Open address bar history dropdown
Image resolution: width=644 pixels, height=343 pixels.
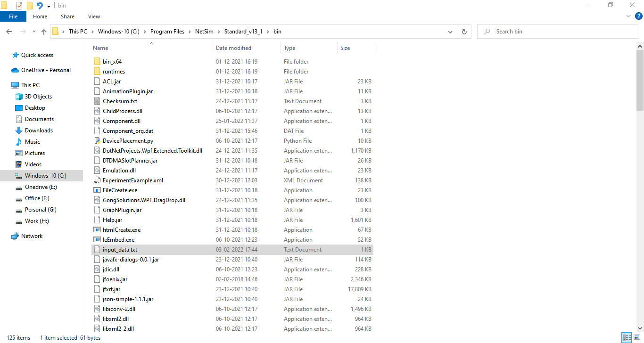coord(450,32)
